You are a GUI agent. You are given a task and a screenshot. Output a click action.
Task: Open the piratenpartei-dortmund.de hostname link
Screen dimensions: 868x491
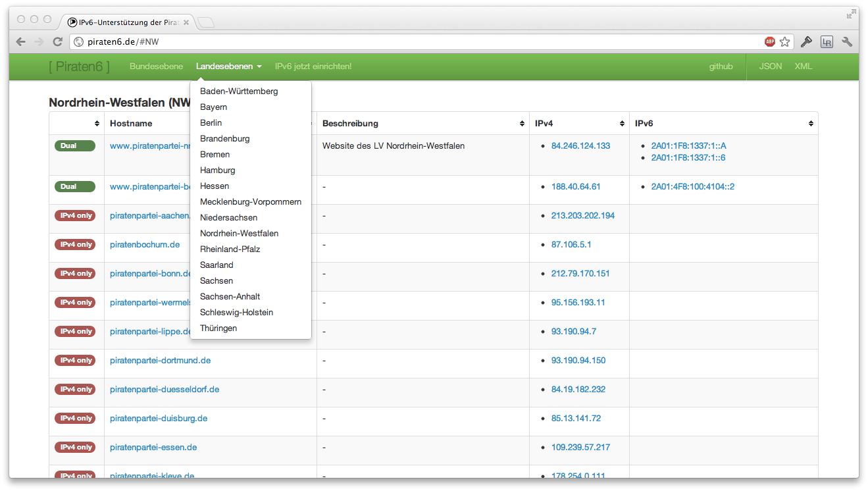pos(160,361)
